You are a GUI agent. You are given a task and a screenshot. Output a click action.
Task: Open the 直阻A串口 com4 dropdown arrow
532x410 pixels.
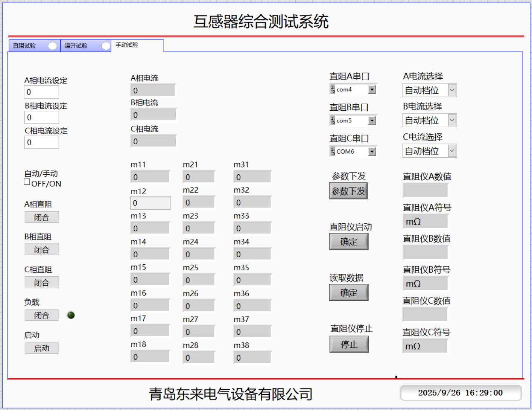(x=372, y=89)
